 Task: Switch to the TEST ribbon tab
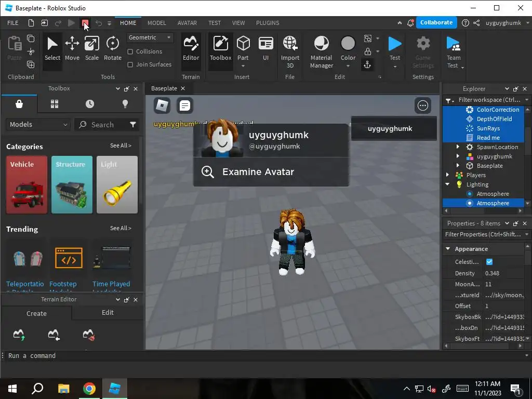pos(215,23)
